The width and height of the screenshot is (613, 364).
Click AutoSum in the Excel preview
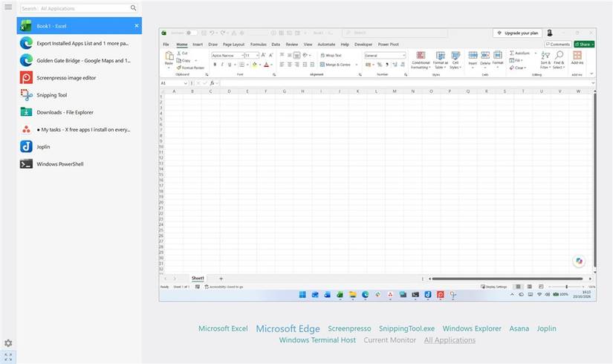pyautogui.click(x=519, y=53)
